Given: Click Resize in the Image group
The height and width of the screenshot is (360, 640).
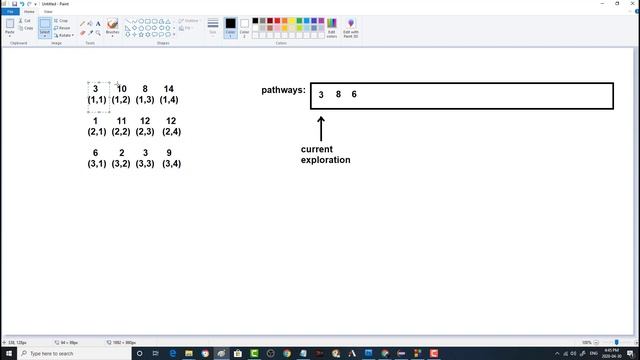Looking at the screenshot, I should 62,28.
